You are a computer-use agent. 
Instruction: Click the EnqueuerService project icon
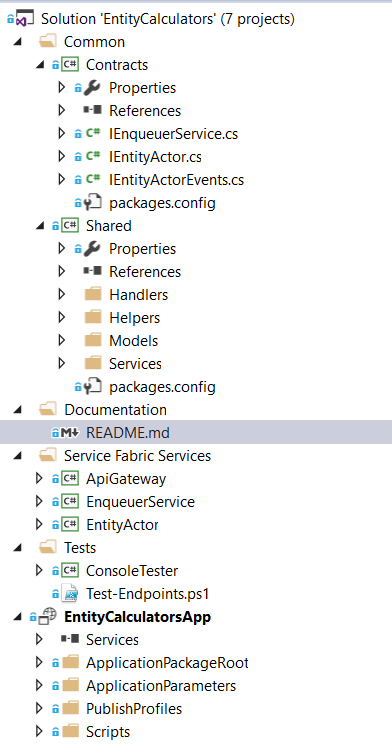[x=70, y=502]
